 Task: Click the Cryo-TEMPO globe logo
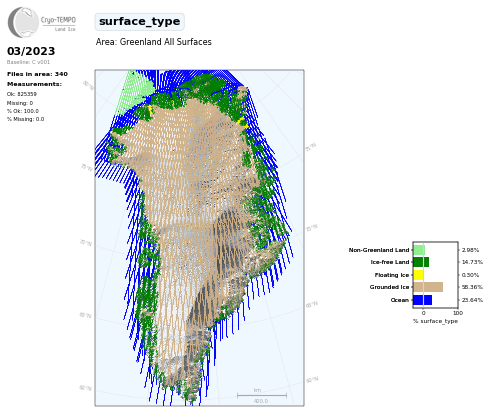pos(23,22)
